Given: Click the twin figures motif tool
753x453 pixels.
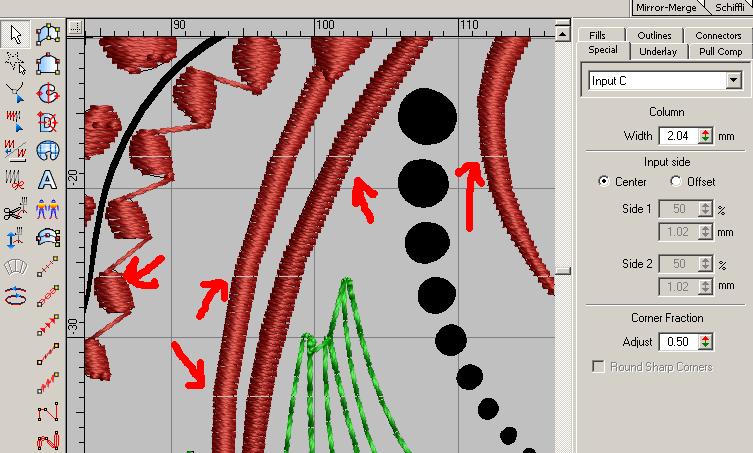Looking at the screenshot, I should tap(48, 209).
